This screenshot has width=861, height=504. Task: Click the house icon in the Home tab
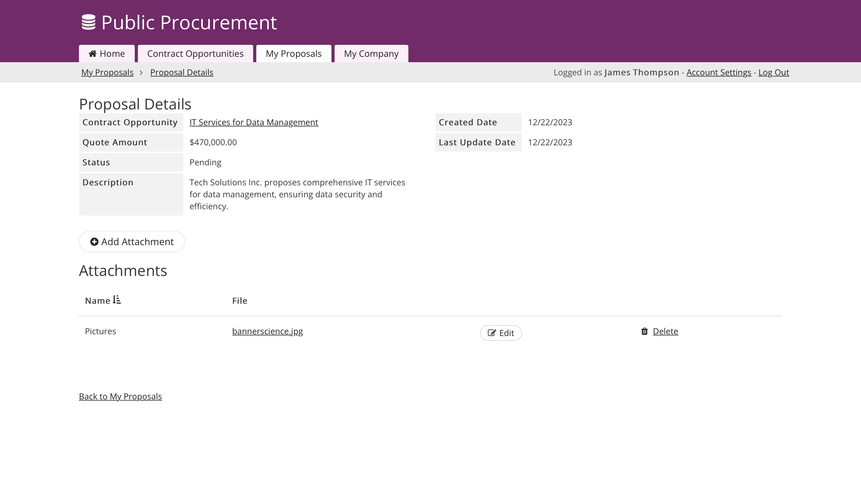click(92, 54)
